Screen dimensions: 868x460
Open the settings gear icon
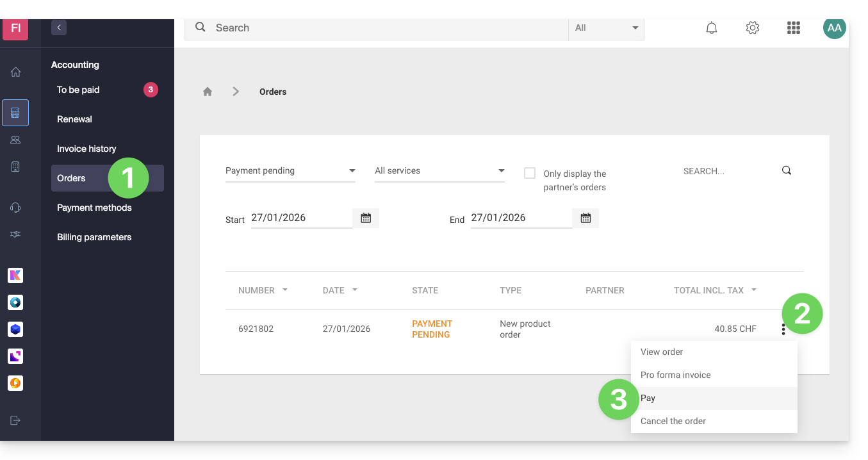[x=753, y=28]
